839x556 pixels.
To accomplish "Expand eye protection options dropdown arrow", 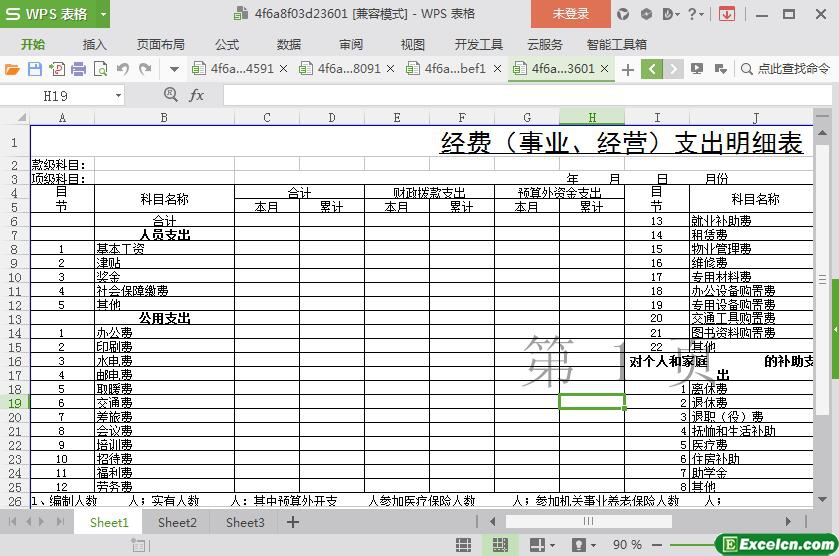I will click(593, 545).
